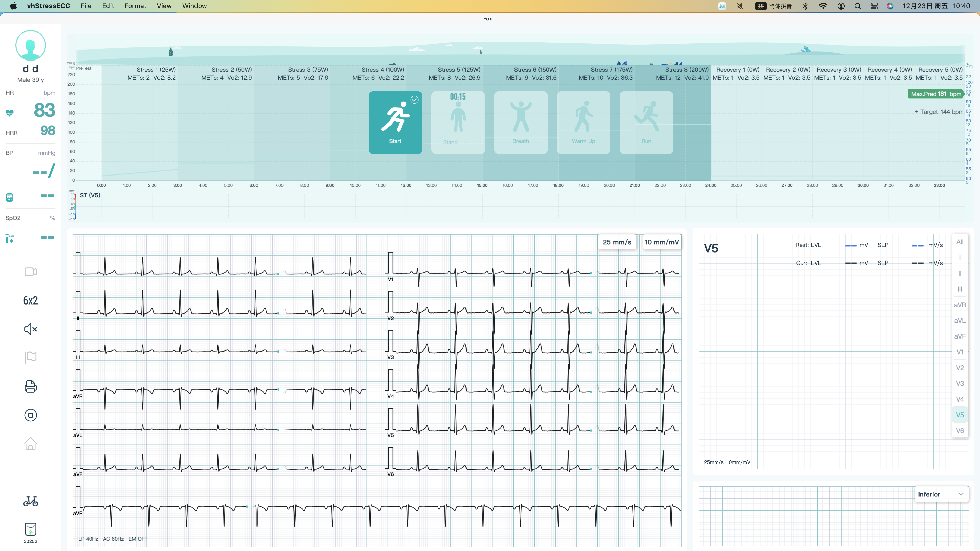Viewport: 980px width, 551px height.
Task: Toggle the muted speaker icon
Action: click(x=30, y=329)
